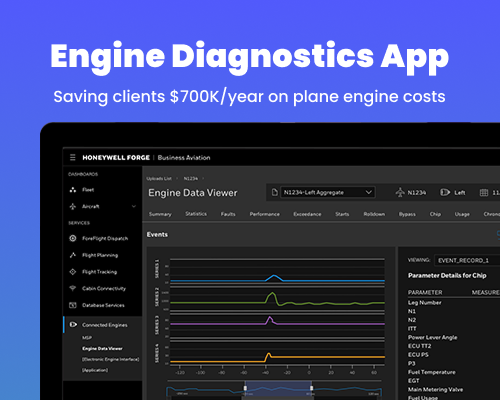
Task: Click Uploads List breadcrumb
Action: (x=159, y=179)
